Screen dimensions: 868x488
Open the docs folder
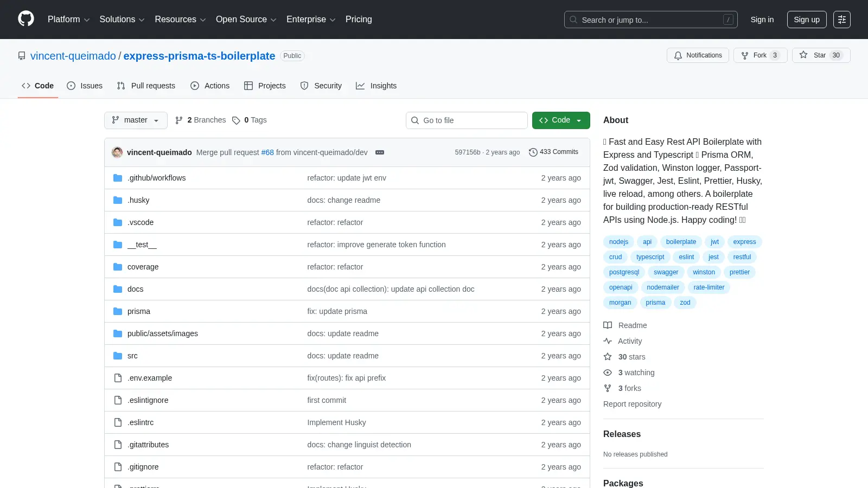pyautogui.click(x=136, y=289)
